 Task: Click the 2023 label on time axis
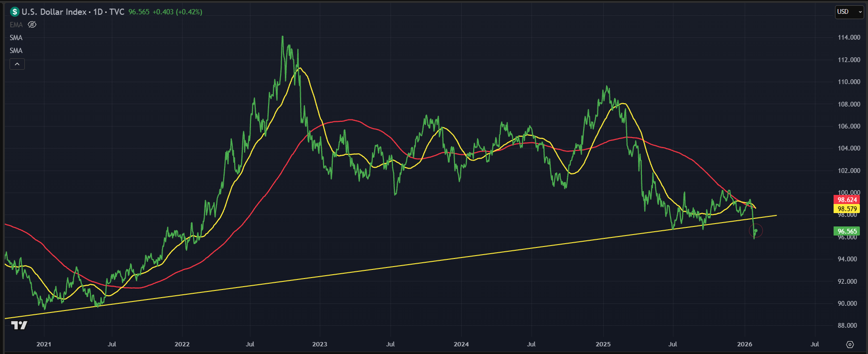(320, 344)
